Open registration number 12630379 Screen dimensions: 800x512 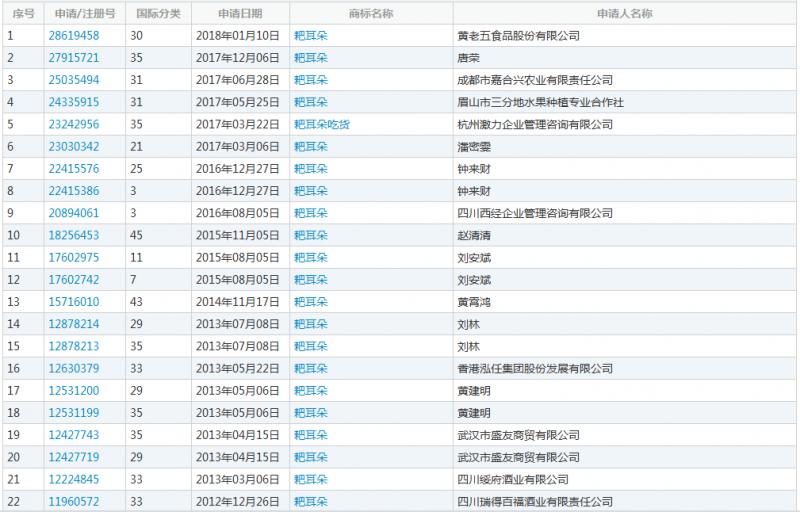point(73,368)
